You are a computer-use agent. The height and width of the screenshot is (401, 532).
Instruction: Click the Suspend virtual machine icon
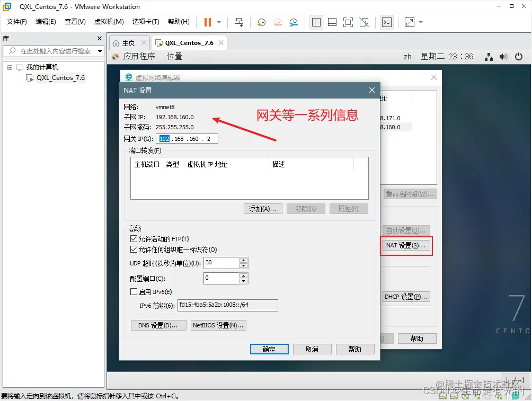(209, 22)
